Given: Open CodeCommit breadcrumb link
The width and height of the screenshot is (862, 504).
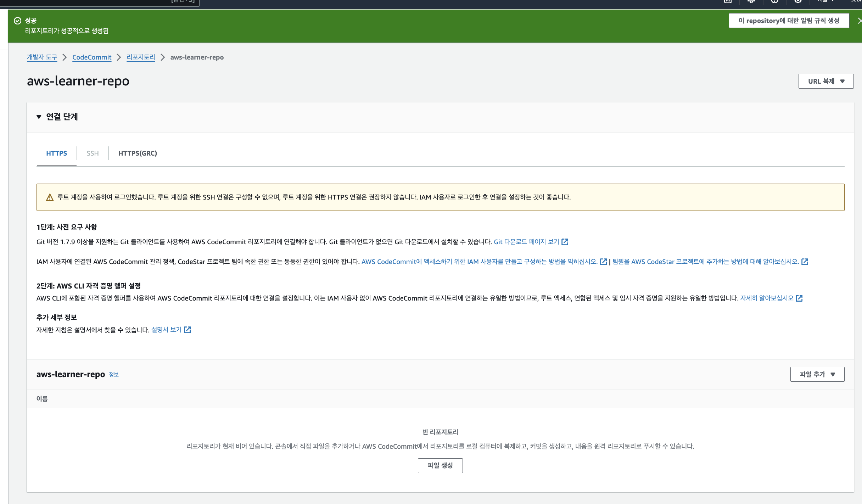Looking at the screenshot, I should tap(92, 57).
